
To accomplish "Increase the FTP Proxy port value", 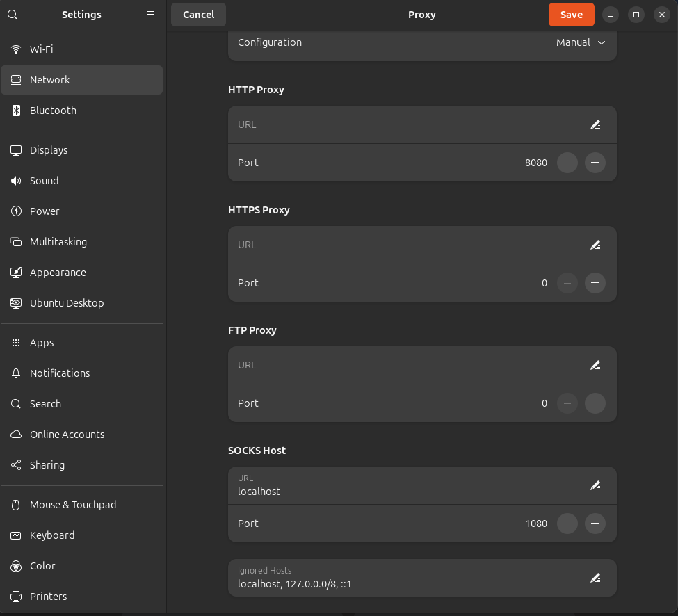I will [x=595, y=403].
